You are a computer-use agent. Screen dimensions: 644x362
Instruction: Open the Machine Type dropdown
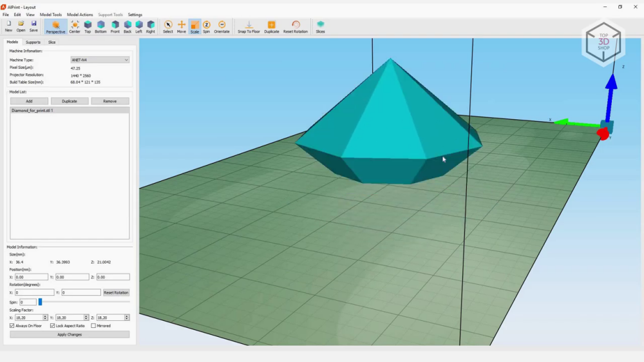point(100,60)
